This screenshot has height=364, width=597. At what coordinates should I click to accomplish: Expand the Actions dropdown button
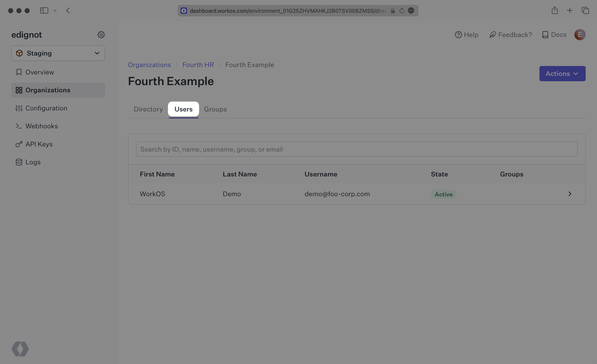point(562,73)
